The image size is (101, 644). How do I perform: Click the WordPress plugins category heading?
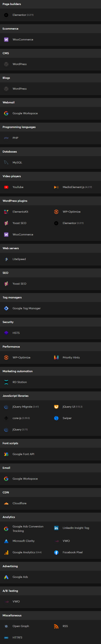click(x=15, y=201)
